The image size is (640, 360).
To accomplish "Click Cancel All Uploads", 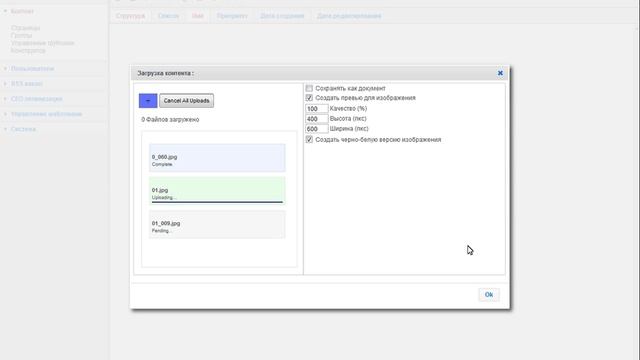I will pos(187,101).
